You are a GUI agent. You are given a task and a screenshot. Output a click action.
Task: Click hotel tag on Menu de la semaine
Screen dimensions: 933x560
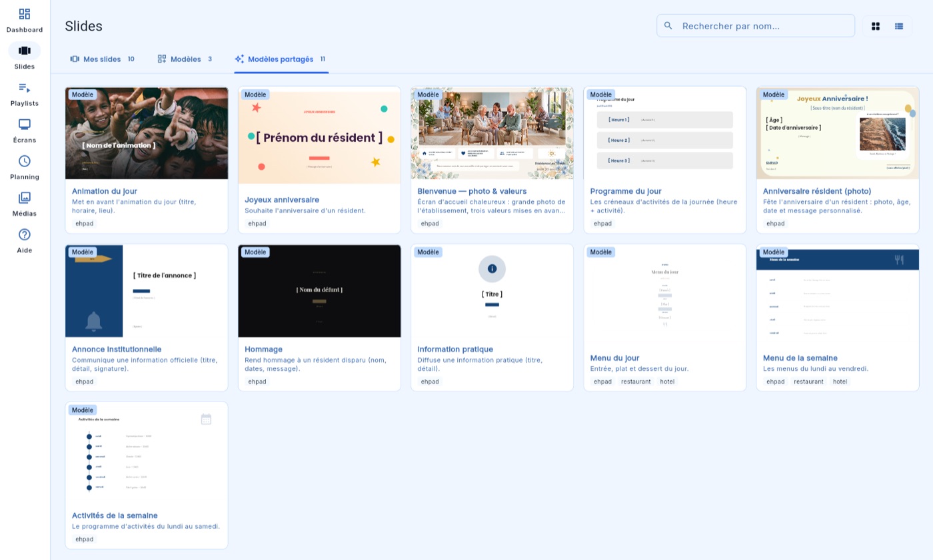[x=840, y=382]
